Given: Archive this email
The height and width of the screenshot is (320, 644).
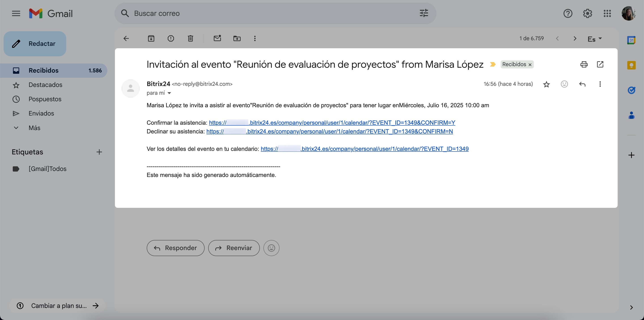Looking at the screenshot, I should click(x=151, y=38).
